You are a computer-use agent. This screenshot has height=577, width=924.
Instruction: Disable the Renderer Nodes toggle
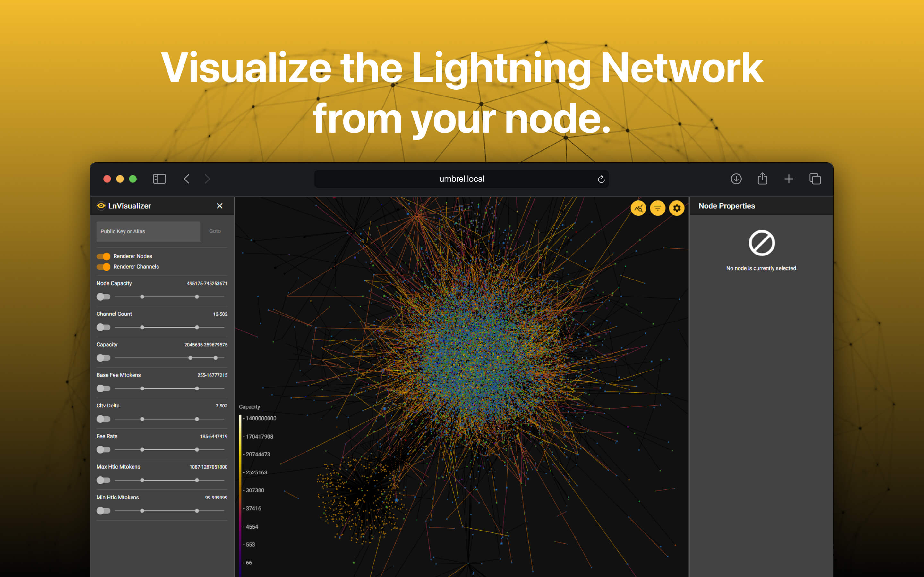[103, 256]
